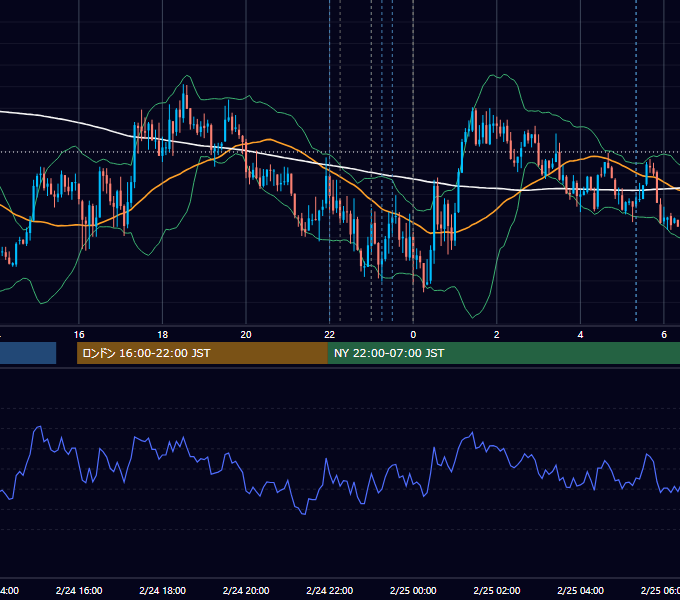This screenshot has width=680, height=600.
Task: Click hour label 2 under price chart
Action: click(497, 334)
